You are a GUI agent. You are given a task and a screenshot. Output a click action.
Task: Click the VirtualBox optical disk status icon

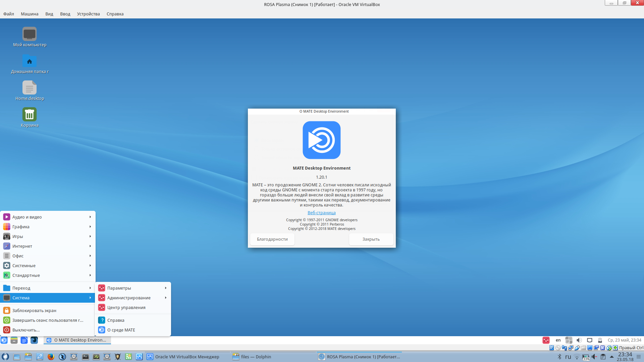click(558, 348)
